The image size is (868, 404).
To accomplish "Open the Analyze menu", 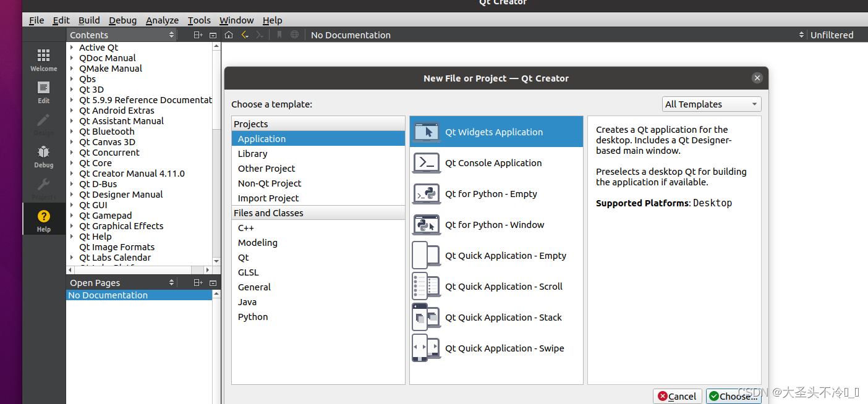I will click(162, 20).
